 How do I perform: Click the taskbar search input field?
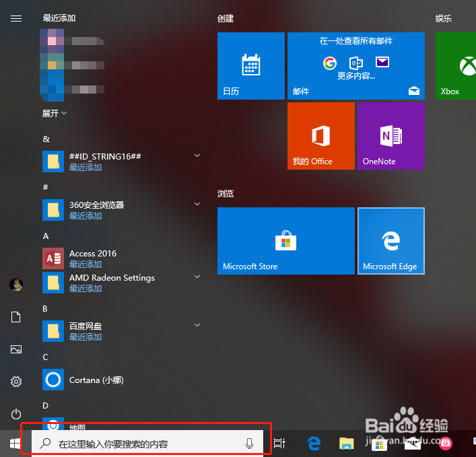pos(147,444)
